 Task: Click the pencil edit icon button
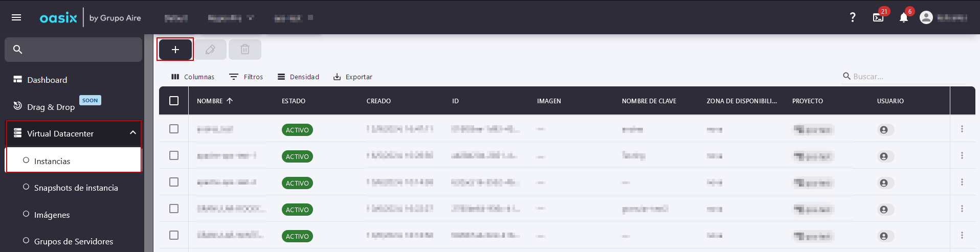[210, 50]
